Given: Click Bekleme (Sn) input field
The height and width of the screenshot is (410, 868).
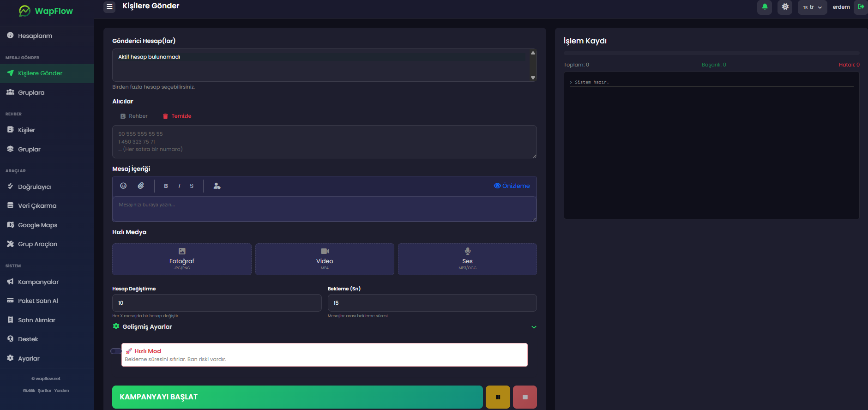Looking at the screenshot, I should (432, 303).
